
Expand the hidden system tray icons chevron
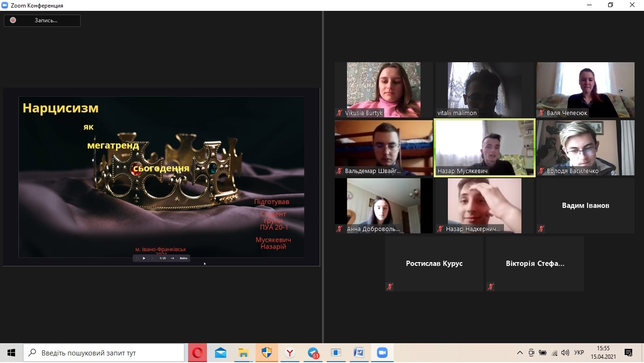click(520, 353)
